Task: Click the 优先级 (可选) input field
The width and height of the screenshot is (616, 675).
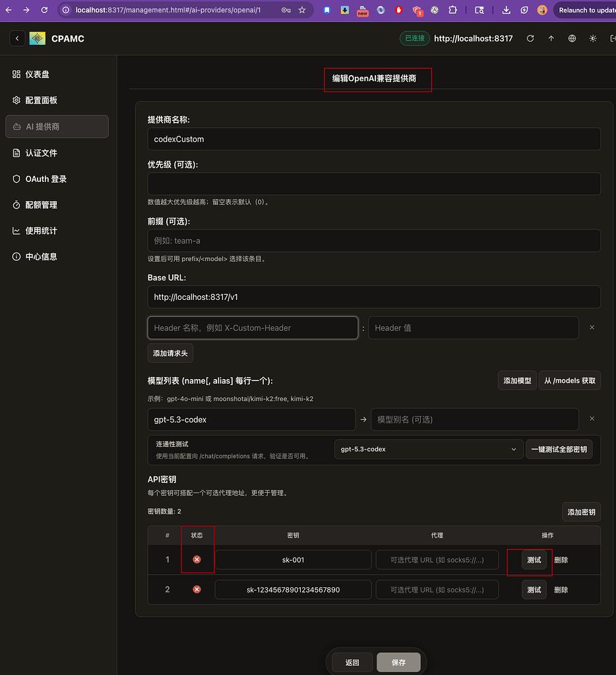Action: [374, 184]
